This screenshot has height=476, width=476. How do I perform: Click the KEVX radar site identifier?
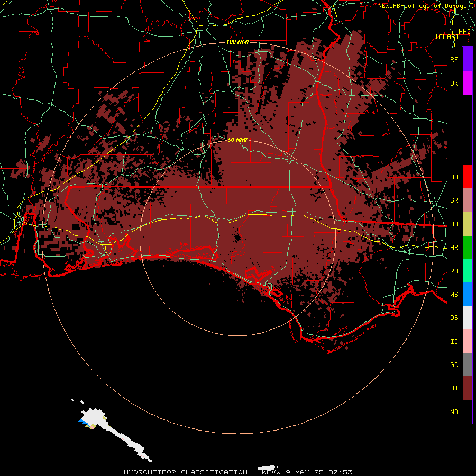pos(272,472)
